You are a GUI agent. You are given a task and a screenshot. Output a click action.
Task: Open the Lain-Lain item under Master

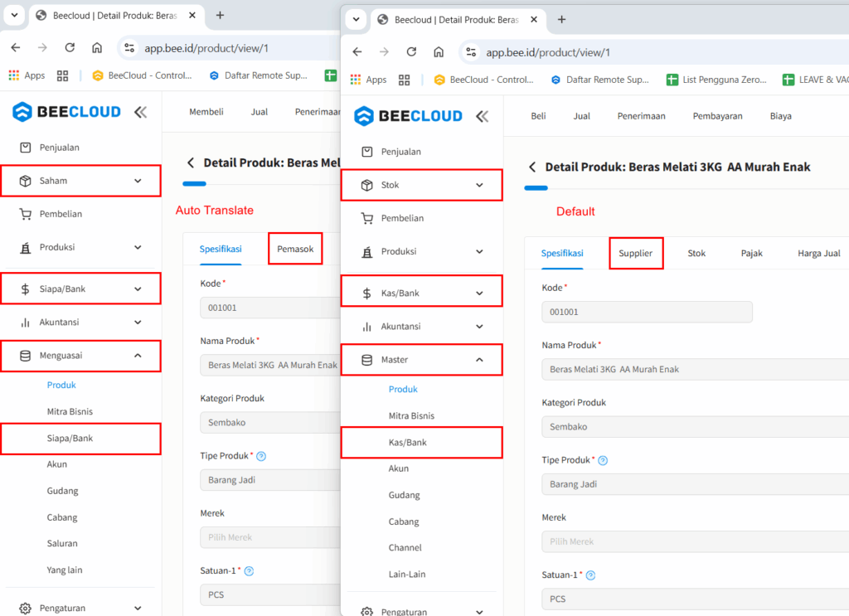point(407,575)
